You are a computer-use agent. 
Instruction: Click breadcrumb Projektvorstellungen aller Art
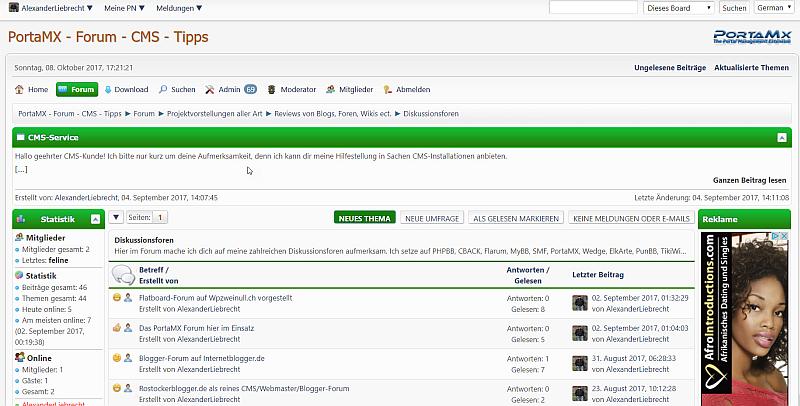coord(214,114)
